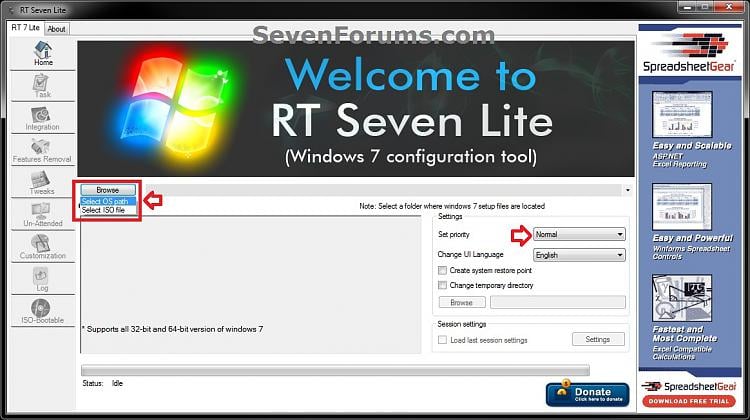The height and width of the screenshot is (420, 750).
Task: Choose Select ISO file menu entry
Action: [108, 210]
